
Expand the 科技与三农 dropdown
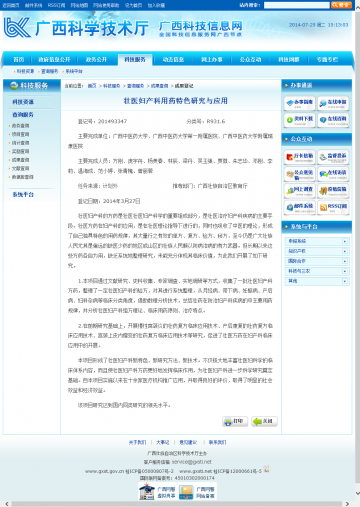317,271
